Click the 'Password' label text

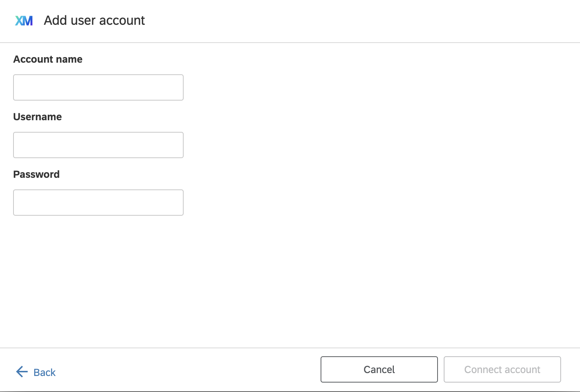pyautogui.click(x=36, y=175)
